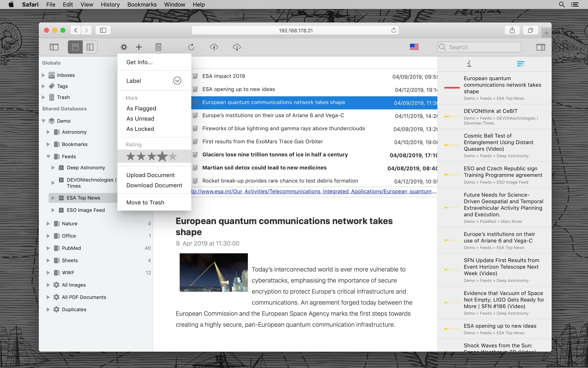588x368 pixels.
Task: Open the info inspector tab icon
Action: [x=469, y=64]
